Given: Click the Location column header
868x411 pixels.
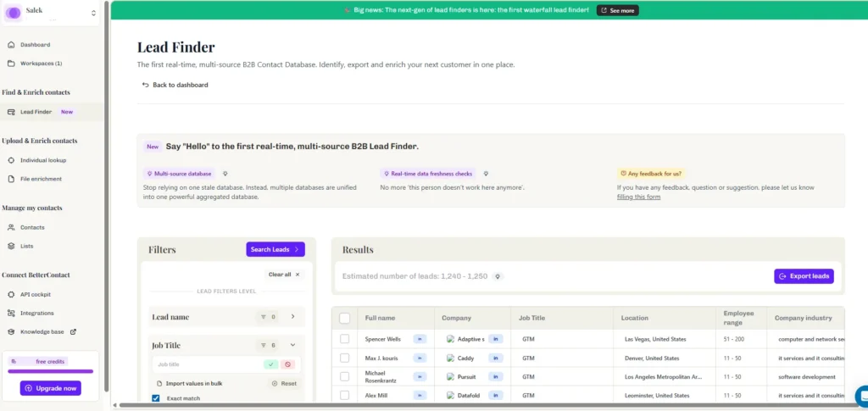Looking at the screenshot, I should point(665,318).
